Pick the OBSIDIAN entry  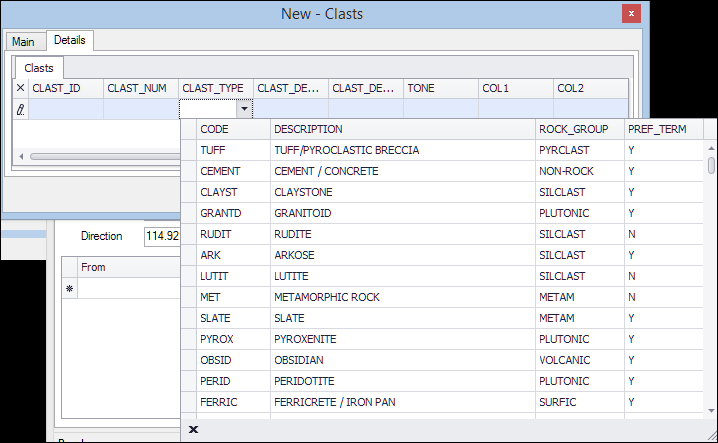click(x=305, y=360)
